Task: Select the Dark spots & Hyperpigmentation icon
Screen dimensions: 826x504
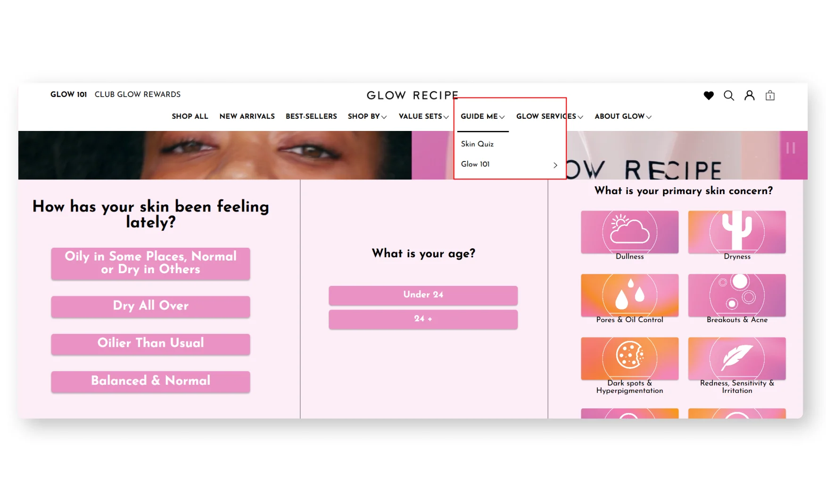Action: (x=629, y=358)
